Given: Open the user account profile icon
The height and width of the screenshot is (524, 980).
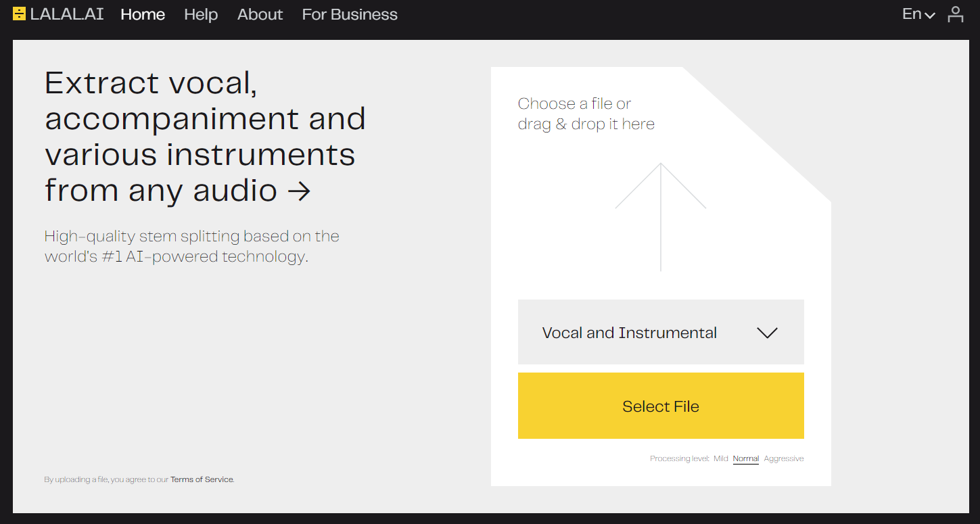Looking at the screenshot, I should tap(955, 14).
